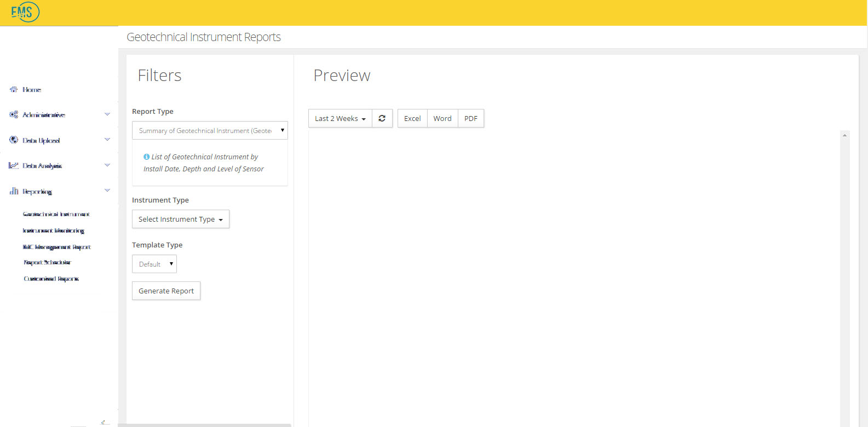
Task: Click the preview scrollbar up arrow
Action: [845, 135]
